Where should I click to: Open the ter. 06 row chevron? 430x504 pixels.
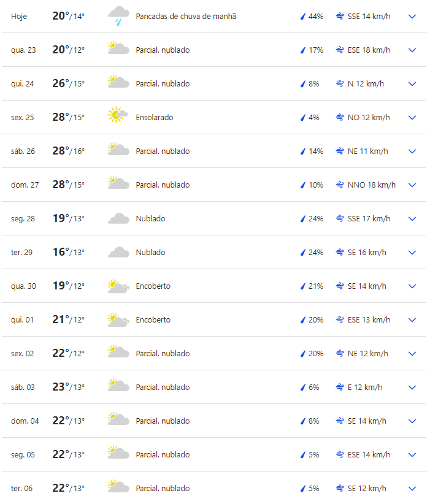tap(412, 489)
